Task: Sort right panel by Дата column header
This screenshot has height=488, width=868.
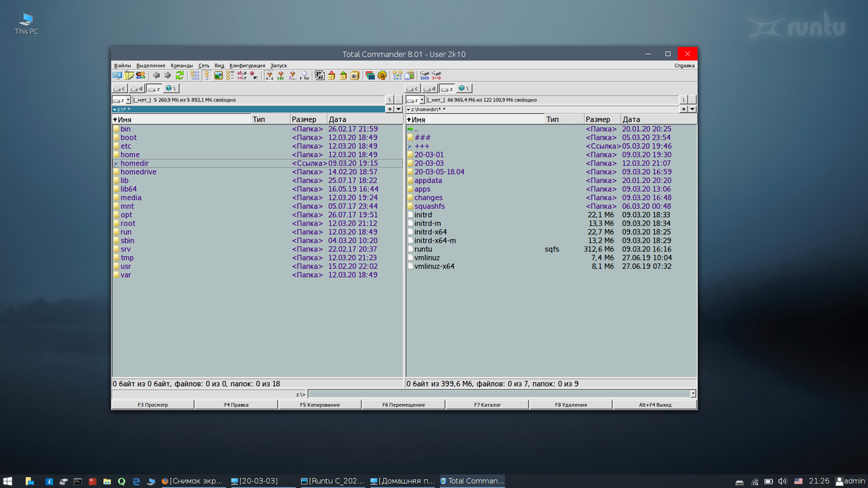Action: click(x=659, y=119)
